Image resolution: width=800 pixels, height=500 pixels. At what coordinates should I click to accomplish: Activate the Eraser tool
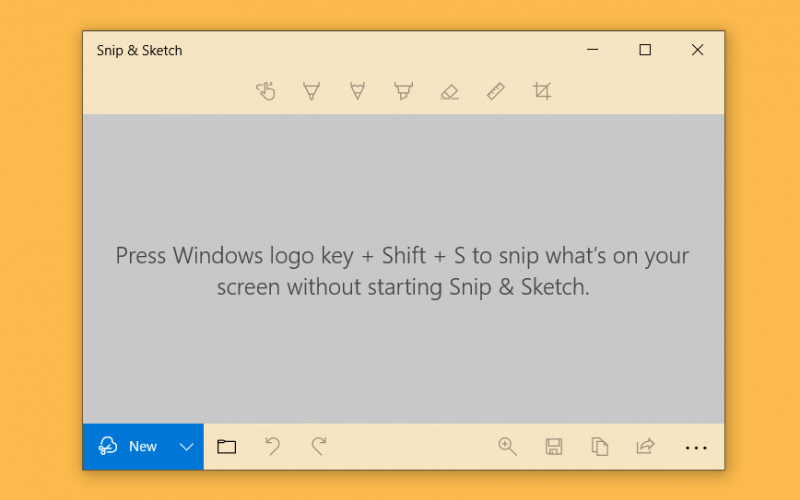449,92
